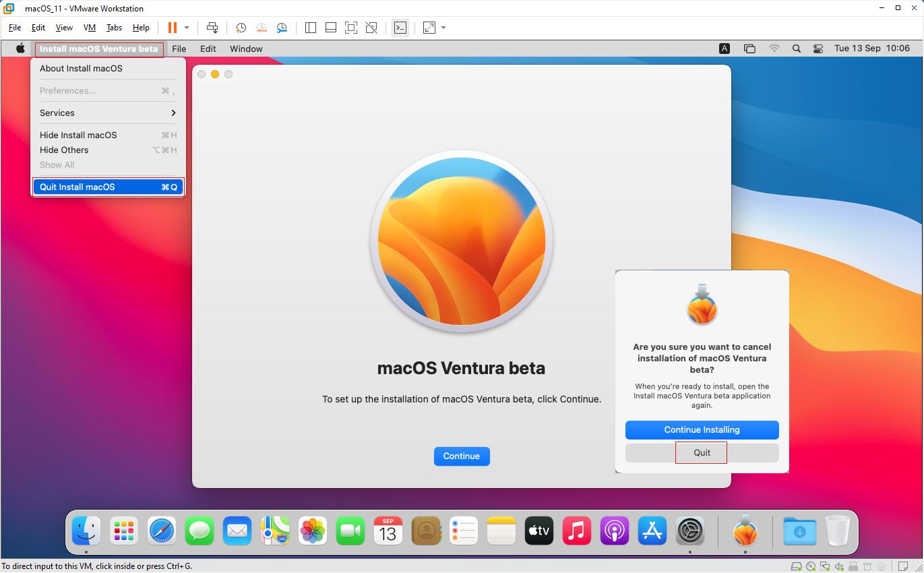Open Maps in the Dock
The width and height of the screenshot is (924, 573).
[275, 531]
